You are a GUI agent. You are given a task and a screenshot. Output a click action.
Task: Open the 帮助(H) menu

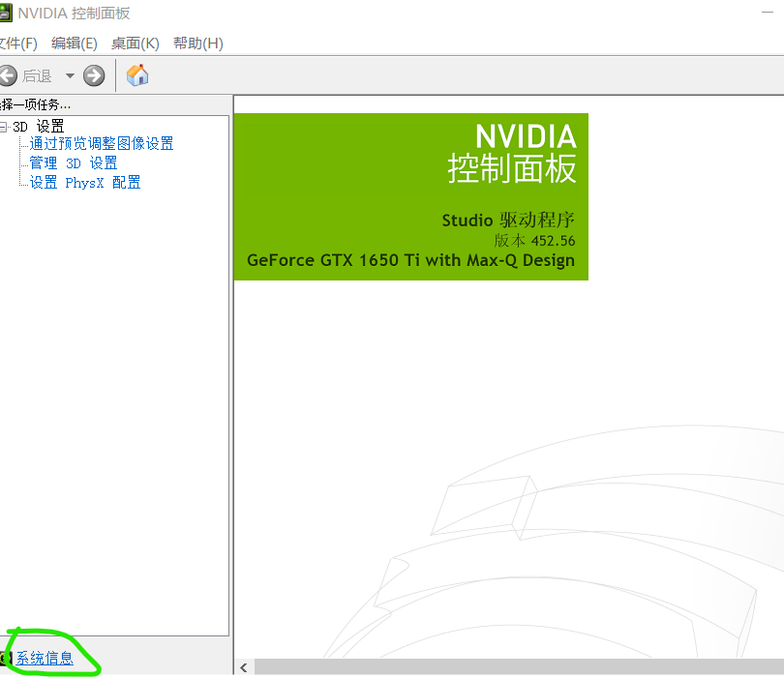tap(197, 43)
